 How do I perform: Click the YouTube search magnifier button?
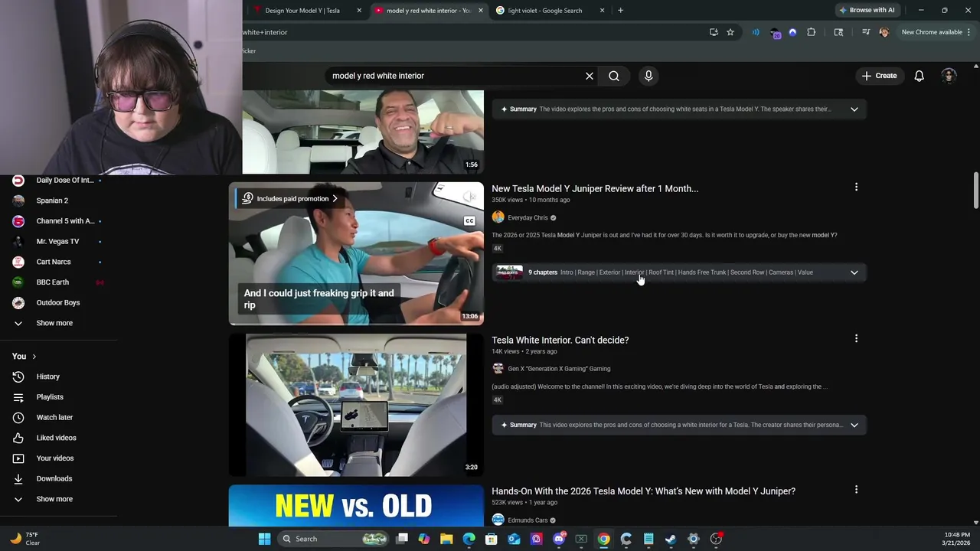pyautogui.click(x=614, y=76)
